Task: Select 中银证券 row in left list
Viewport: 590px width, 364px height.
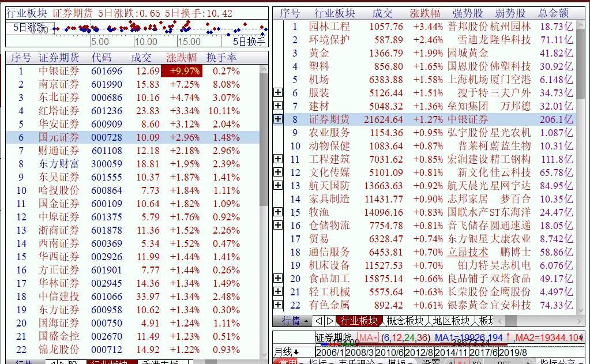Action: (133, 71)
